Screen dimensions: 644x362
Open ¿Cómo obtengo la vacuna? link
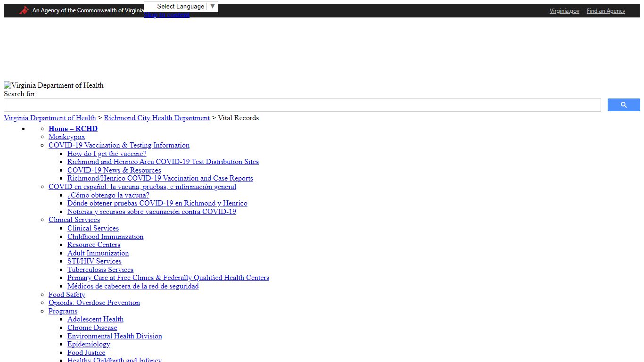coord(108,195)
